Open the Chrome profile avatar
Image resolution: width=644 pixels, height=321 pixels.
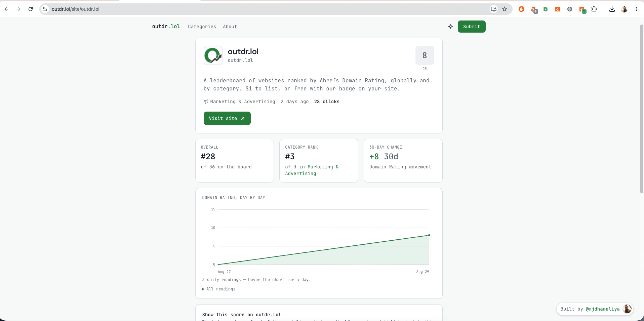click(x=624, y=9)
